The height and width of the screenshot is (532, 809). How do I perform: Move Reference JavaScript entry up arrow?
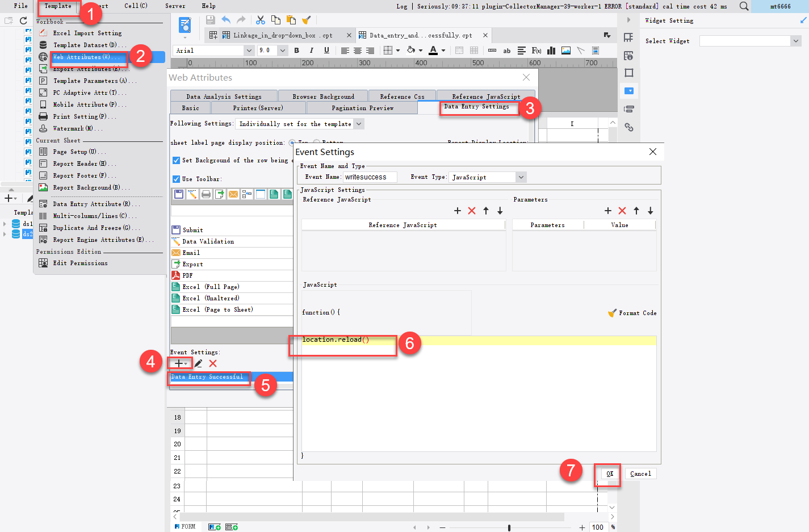tap(486, 211)
